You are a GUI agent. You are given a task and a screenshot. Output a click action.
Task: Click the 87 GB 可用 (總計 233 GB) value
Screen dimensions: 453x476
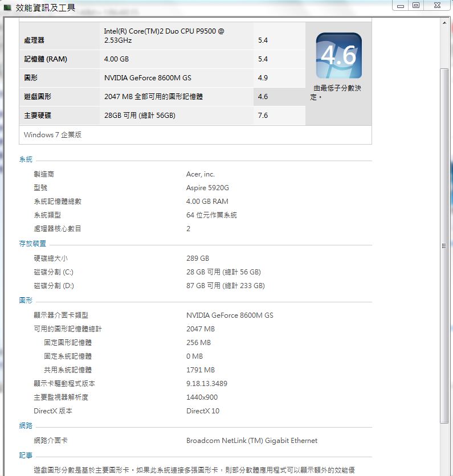pos(226,286)
